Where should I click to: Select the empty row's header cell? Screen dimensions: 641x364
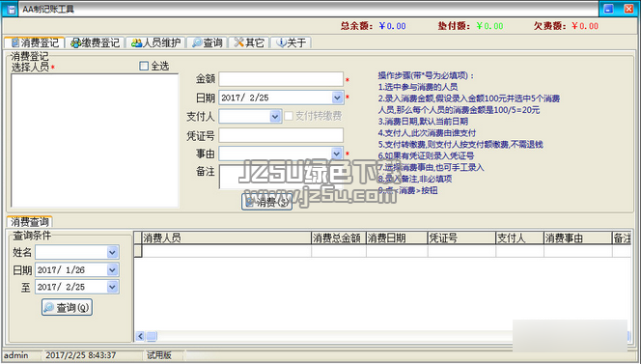coord(138,251)
